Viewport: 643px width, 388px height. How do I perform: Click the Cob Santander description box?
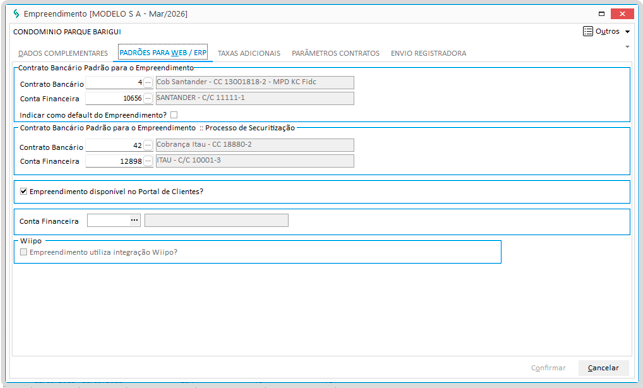255,82
